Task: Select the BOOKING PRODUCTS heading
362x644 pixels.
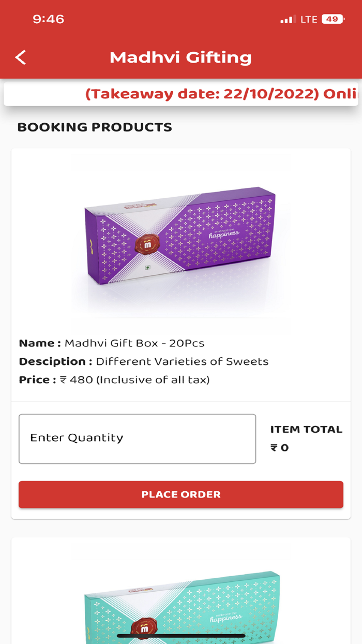Action: pyautogui.click(x=95, y=127)
